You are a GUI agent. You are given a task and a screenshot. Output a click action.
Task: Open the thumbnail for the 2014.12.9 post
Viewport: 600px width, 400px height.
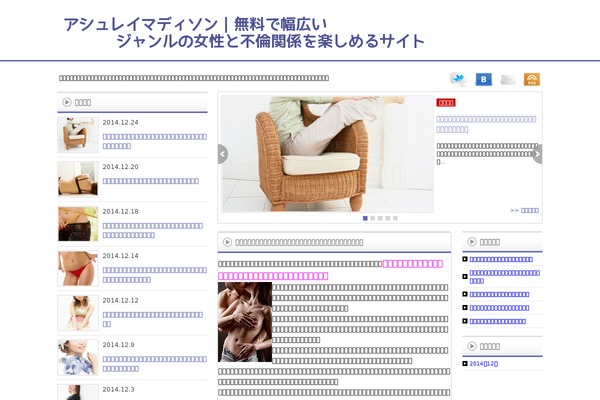tap(78, 357)
